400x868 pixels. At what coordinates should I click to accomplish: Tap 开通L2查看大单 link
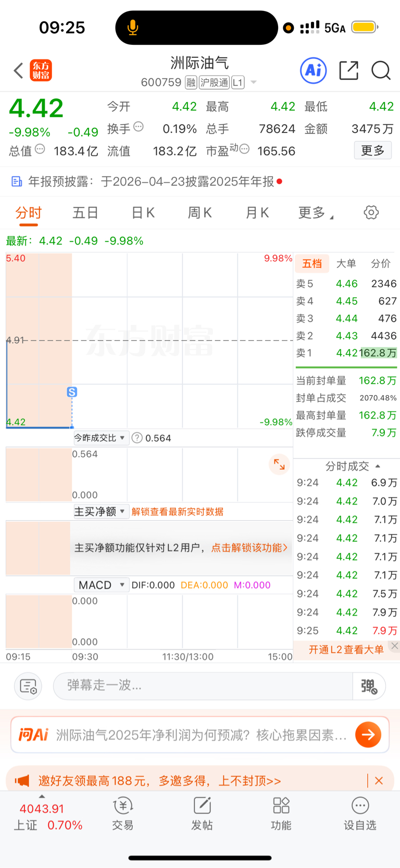346,650
